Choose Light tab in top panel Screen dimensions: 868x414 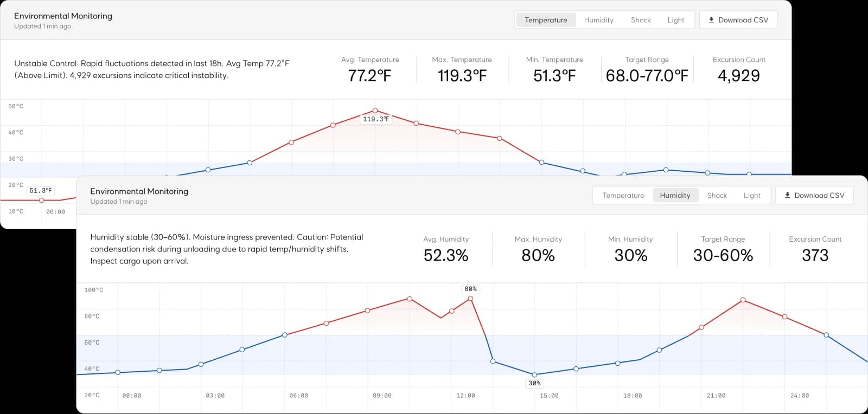[x=675, y=20]
